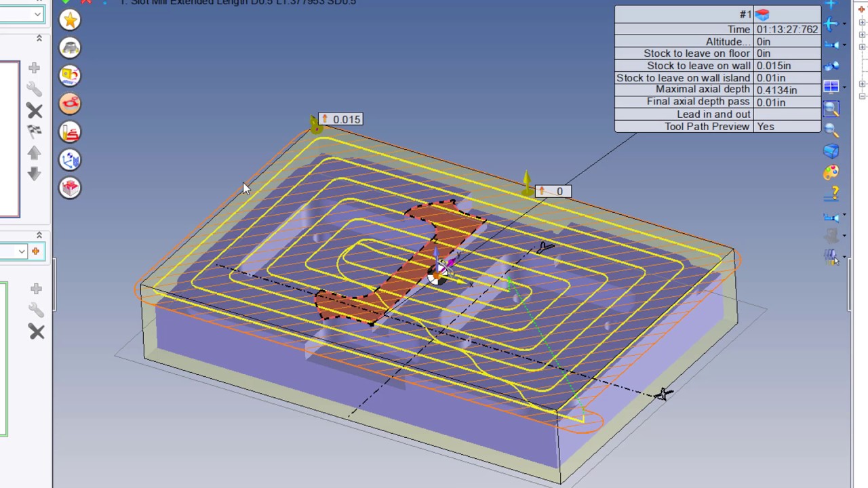The image size is (868, 488).
Task: Edit the Maximal axial depth 0.4134in value
Action: 787,90
